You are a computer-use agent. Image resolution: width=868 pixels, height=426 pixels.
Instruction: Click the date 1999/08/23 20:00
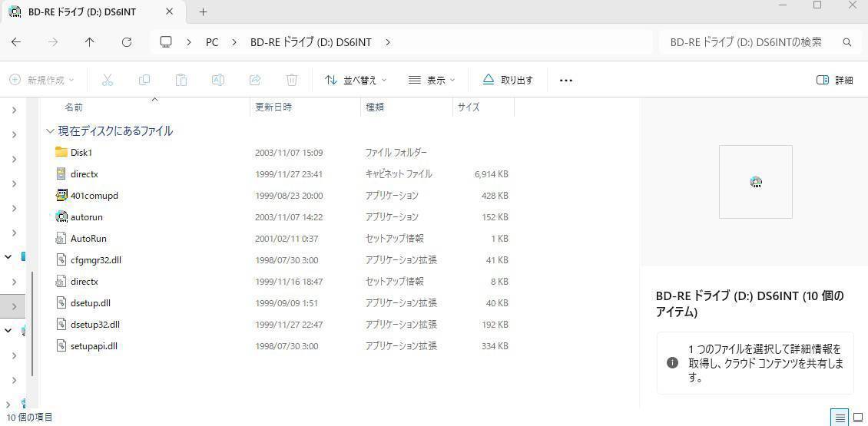289,195
